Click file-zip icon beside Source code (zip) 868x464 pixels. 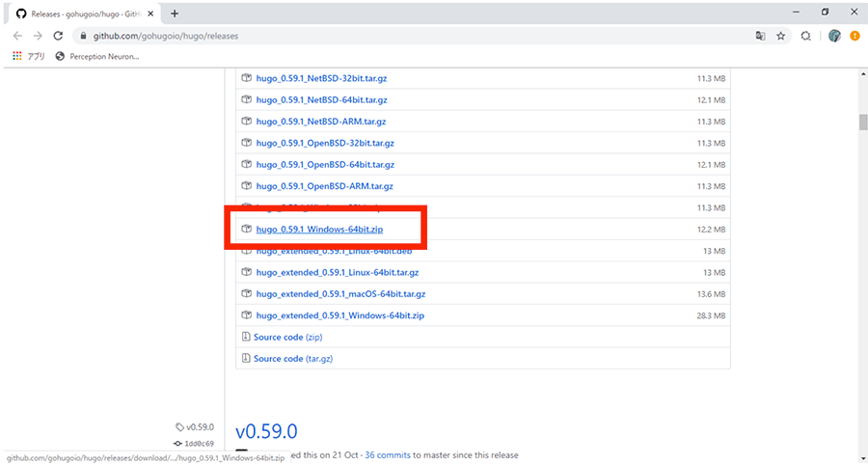tap(246, 337)
